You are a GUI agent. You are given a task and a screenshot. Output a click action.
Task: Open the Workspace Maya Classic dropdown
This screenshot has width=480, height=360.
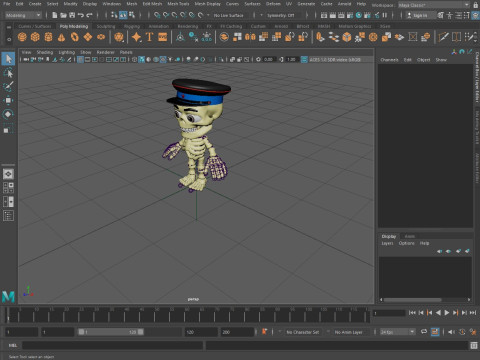click(434, 5)
